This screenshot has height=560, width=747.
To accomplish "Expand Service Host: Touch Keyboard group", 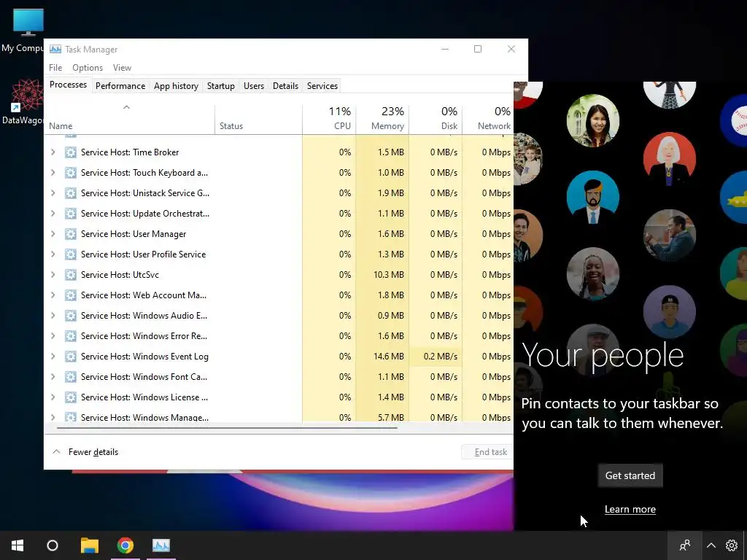I will (x=53, y=173).
